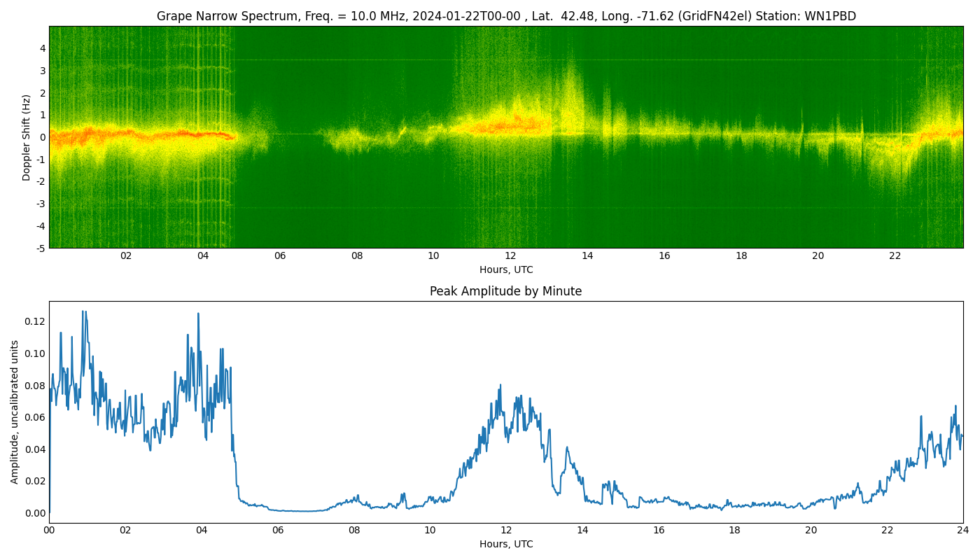Viewport: 980px width, 560px height.
Task: Click the Grape Narrow Spectrum plot title
Action: (505, 16)
